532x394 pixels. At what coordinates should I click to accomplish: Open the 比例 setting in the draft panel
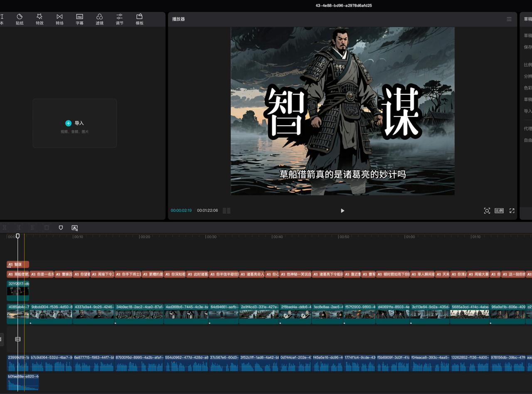tap(527, 64)
